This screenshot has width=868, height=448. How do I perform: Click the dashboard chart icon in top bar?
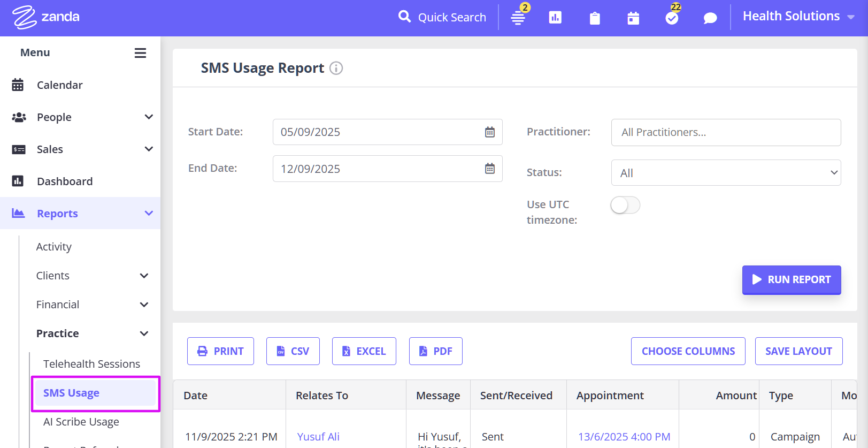point(555,18)
